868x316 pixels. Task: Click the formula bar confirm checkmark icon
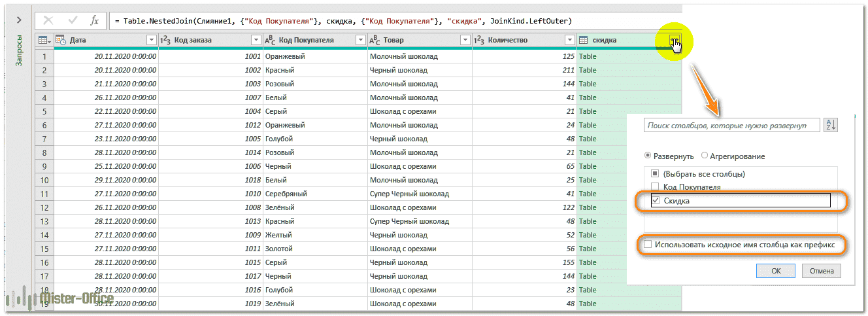(x=73, y=21)
